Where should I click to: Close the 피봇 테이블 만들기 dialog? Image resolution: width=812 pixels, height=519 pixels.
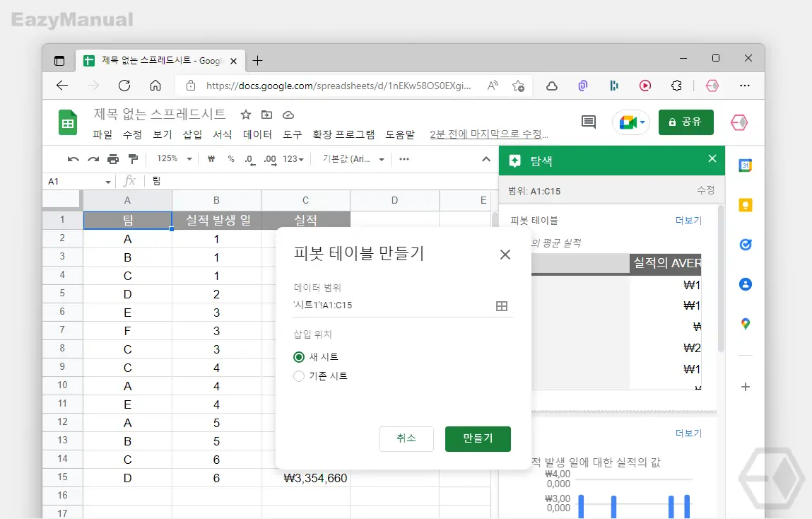(505, 255)
